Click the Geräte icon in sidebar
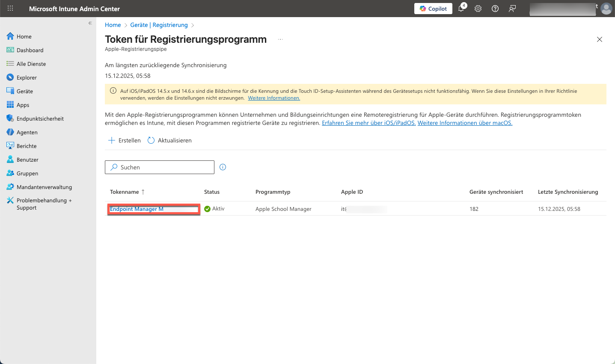This screenshot has width=615, height=364. [10, 91]
